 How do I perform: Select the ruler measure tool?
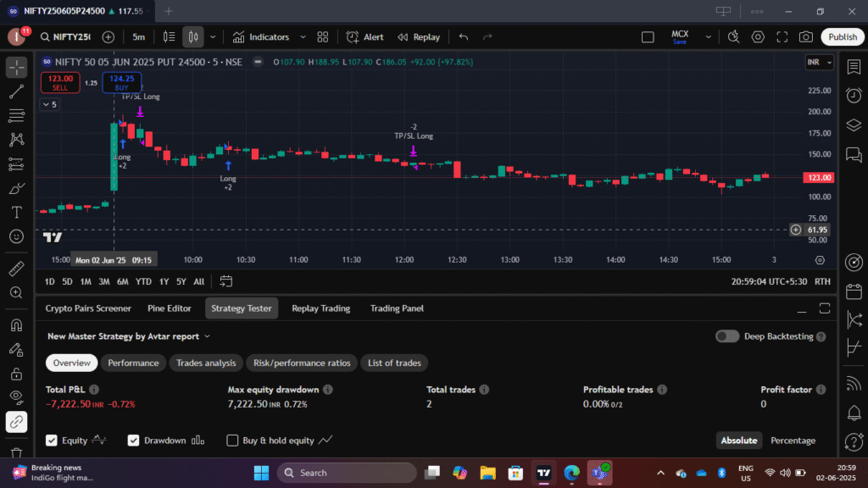(17, 269)
